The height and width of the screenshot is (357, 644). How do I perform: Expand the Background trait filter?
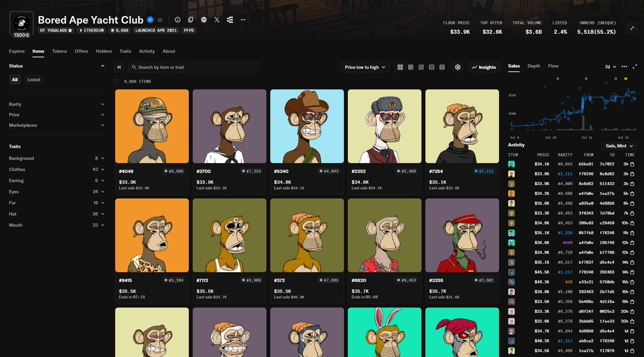(57, 158)
